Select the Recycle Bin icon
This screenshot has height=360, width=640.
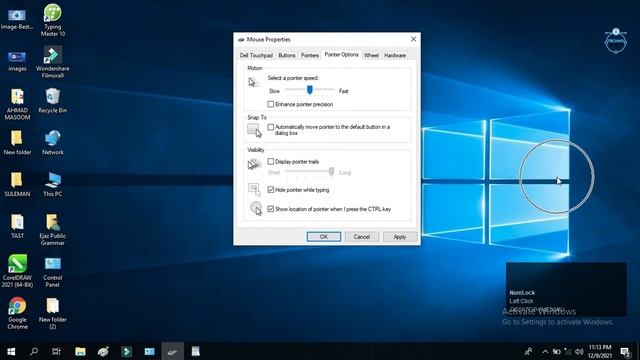coord(53,100)
